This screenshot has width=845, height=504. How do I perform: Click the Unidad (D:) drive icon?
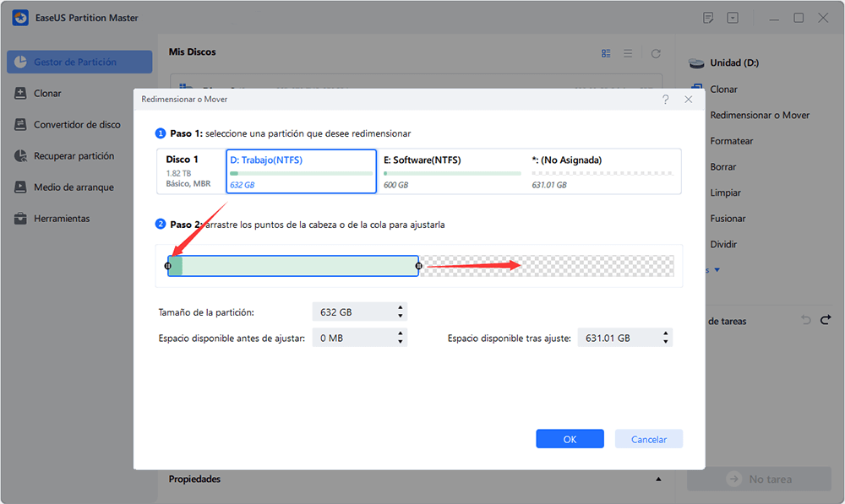click(696, 63)
